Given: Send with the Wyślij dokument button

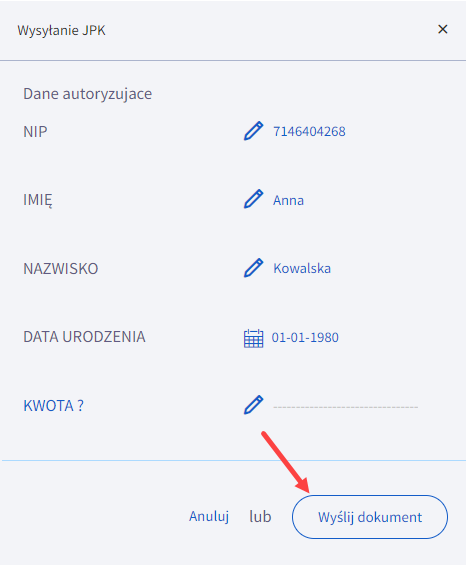Looking at the screenshot, I should (370, 517).
